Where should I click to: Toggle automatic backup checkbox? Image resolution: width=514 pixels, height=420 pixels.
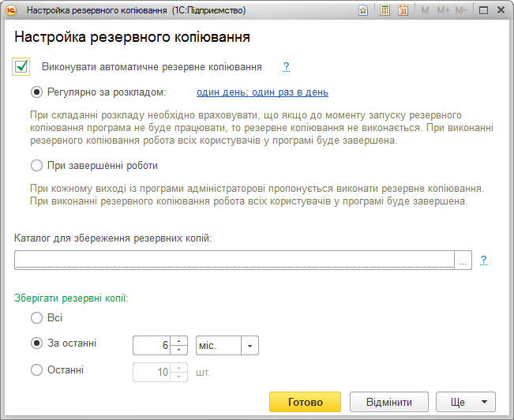pos(21,66)
